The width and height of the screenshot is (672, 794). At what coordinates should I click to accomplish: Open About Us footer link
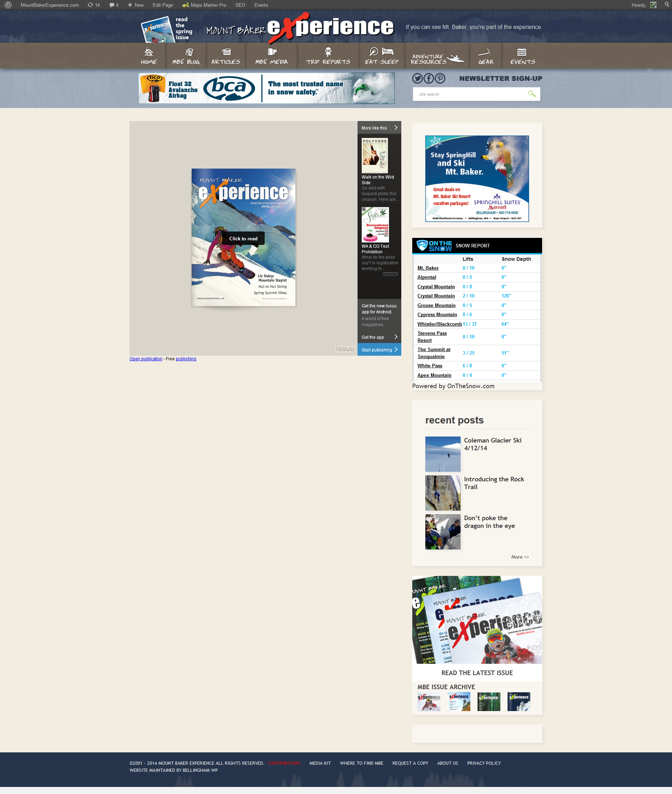(x=448, y=763)
